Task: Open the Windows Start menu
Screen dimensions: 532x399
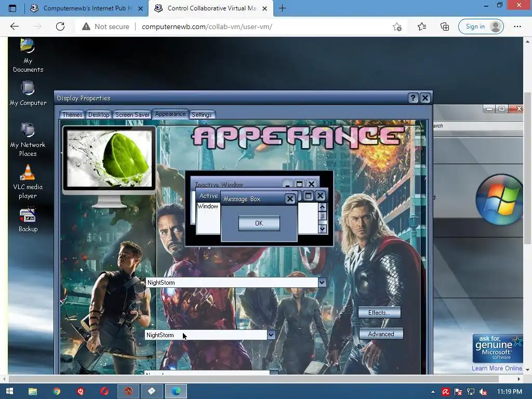Action: [9, 391]
